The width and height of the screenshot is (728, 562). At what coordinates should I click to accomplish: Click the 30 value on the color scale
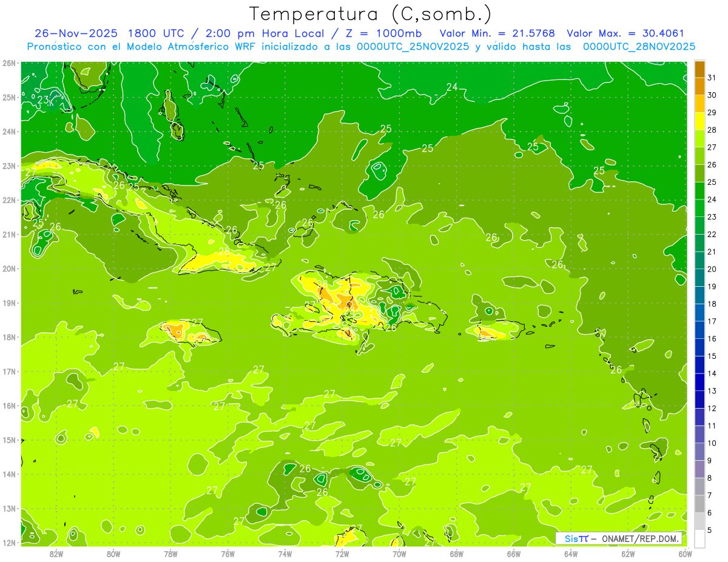click(712, 95)
